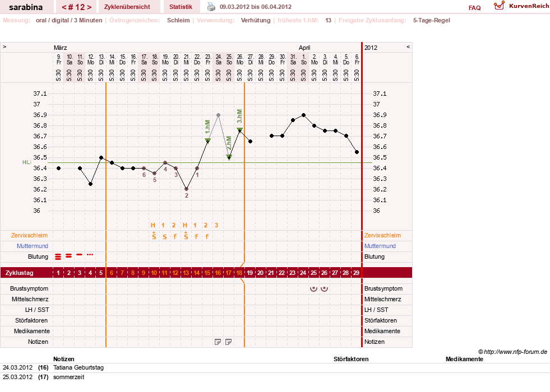
Task: Click the left Muttermund row label
Action: pos(33,246)
